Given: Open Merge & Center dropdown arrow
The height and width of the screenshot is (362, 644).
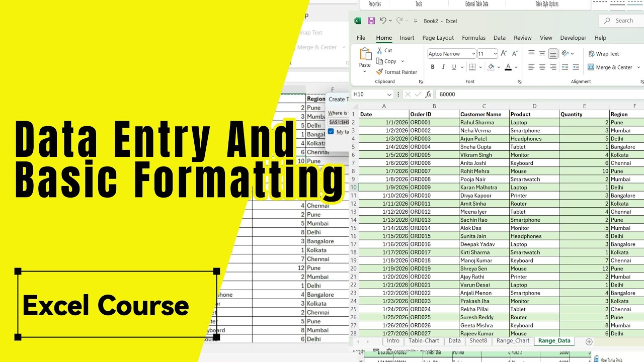Looking at the screenshot, I should point(638,67).
